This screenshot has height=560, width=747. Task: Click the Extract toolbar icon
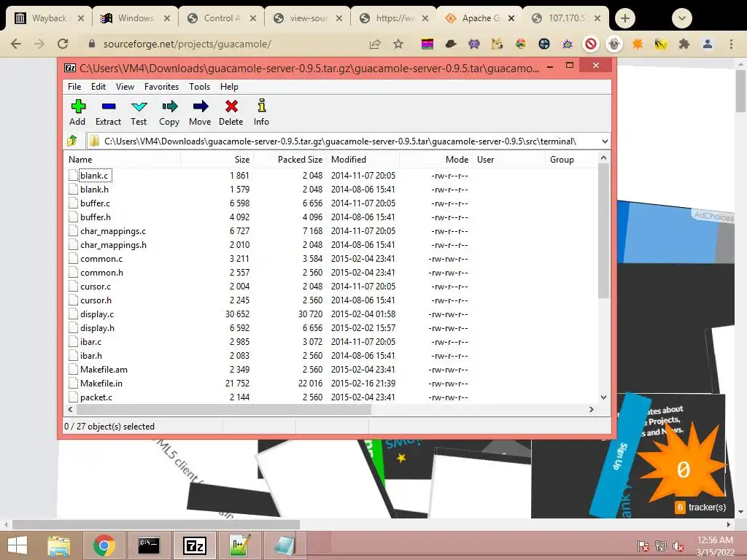(109, 106)
